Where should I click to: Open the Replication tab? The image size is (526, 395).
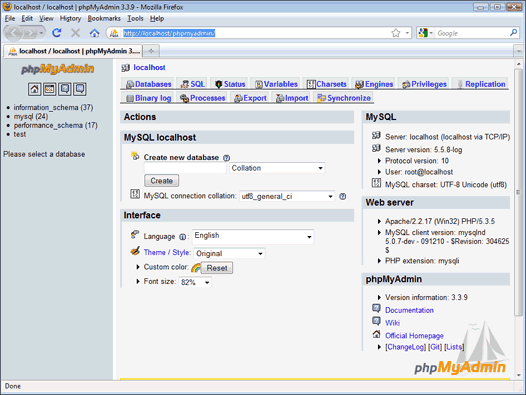point(481,84)
